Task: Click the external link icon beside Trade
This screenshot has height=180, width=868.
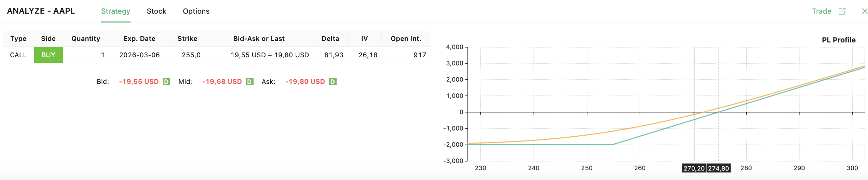Action: pos(842,11)
